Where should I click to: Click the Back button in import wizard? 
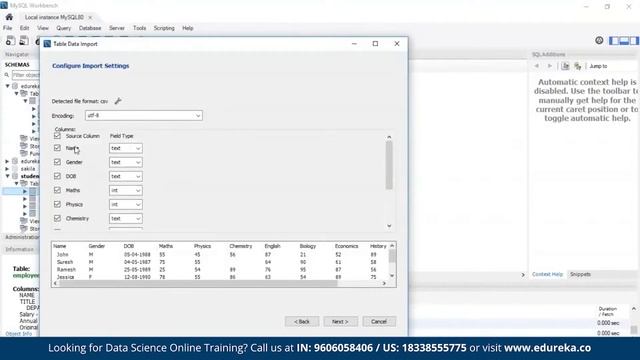click(x=302, y=322)
